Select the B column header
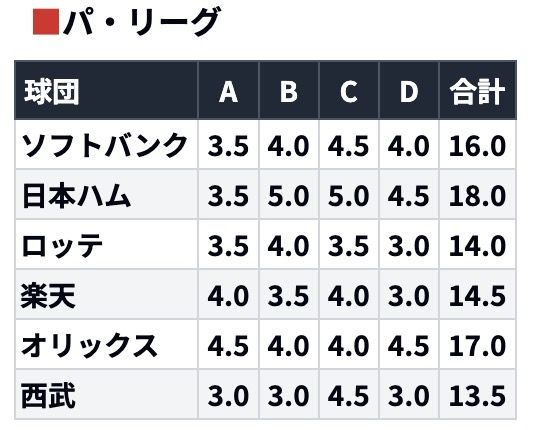Screen dimensions: 534x430 point(288,92)
